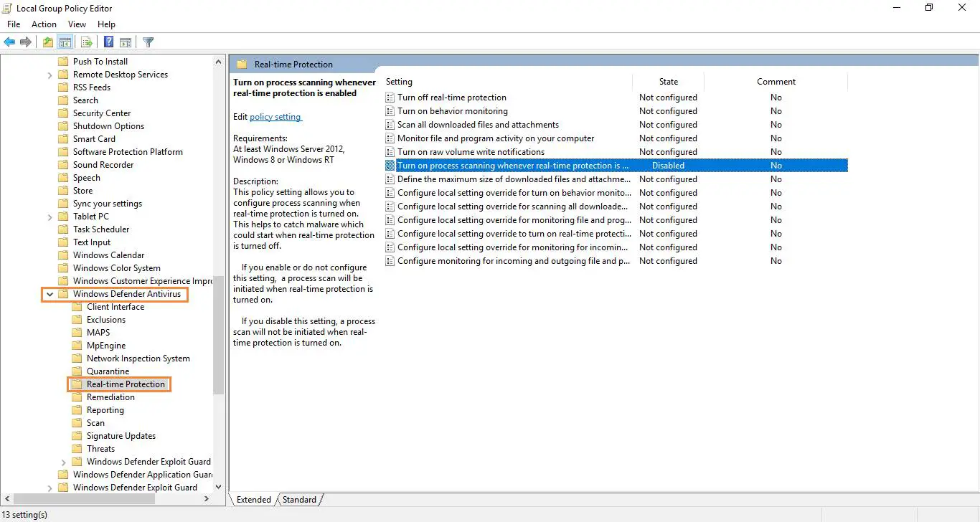This screenshot has height=522, width=980.
Task: Open the File menu
Action: [14, 24]
